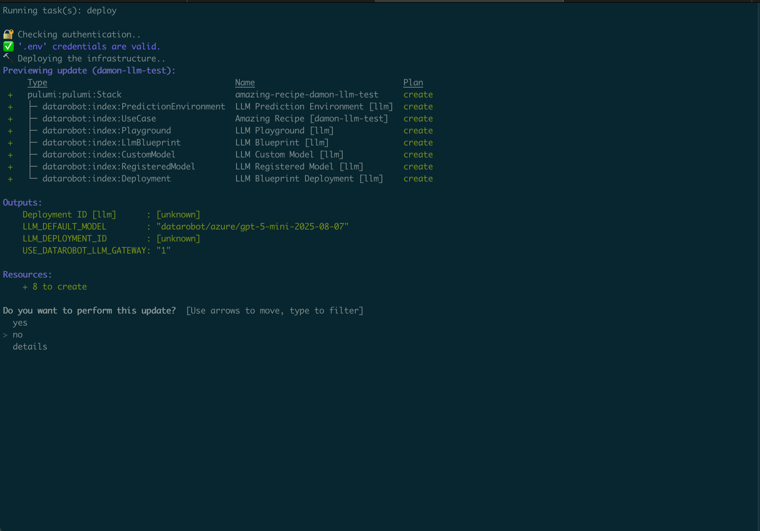Click 'datarobot:index:UseCase' tree row
The image size is (760, 531).
coord(99,119)
